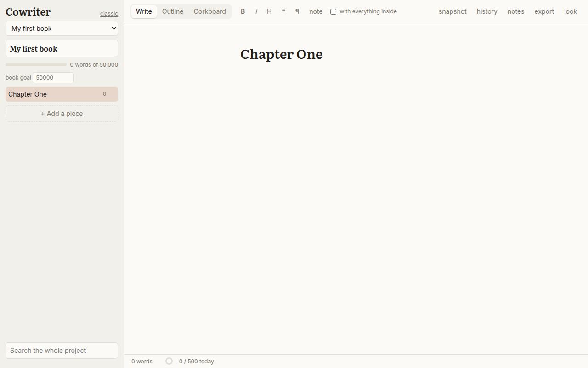588x368 pixels.
Task: Open the history panel
Action: (487, 11)
